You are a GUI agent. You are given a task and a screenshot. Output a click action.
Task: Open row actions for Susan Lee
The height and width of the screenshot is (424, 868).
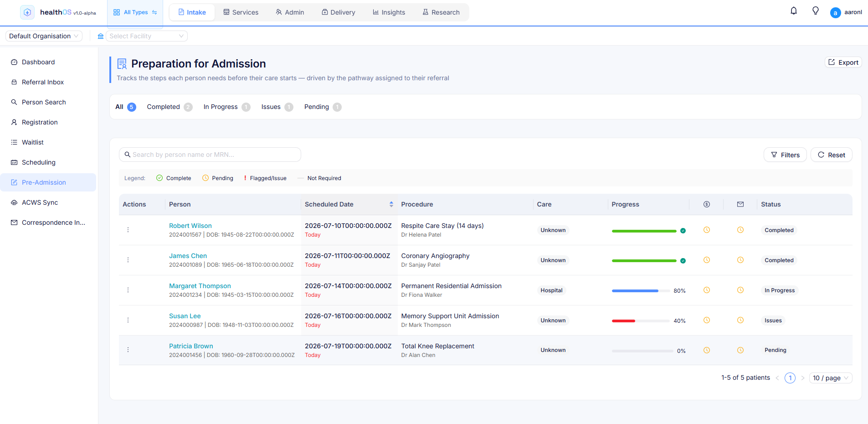click(x=128, y=320)
